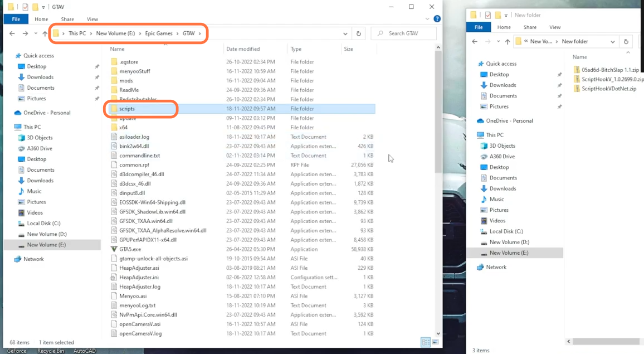
Task: Expand ribbon chevron in GTAV window
Action: click(427, 19)
